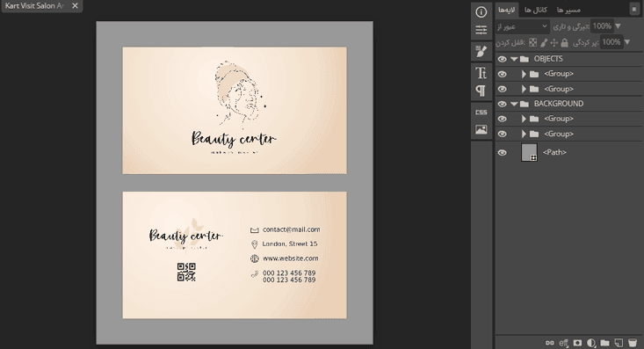
Task: Select the <Path> layer name
Action: pos(554,152)
